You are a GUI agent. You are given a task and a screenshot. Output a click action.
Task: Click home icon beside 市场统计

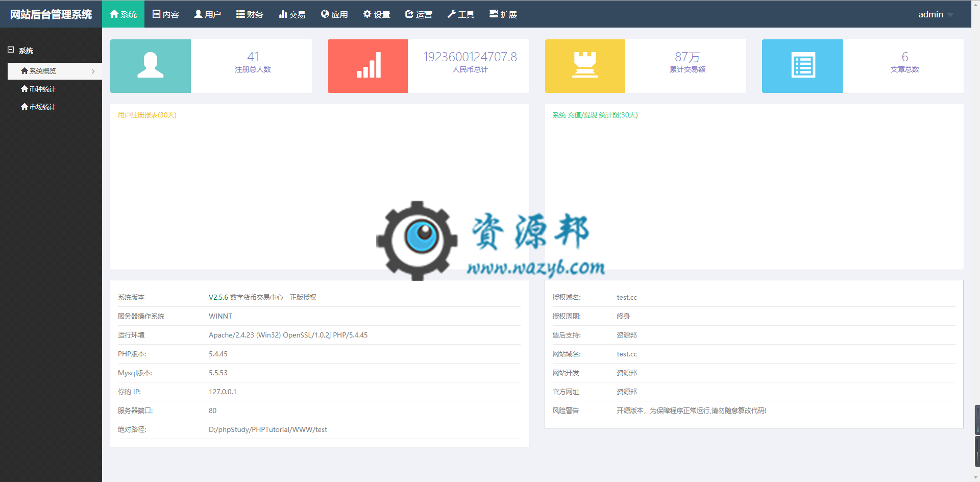24,107
